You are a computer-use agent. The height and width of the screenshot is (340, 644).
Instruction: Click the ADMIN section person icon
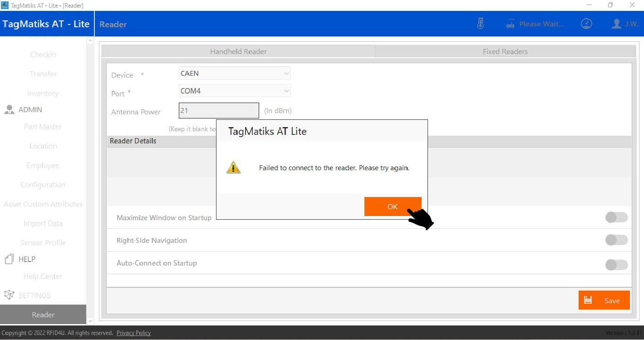tap(9, 109)
